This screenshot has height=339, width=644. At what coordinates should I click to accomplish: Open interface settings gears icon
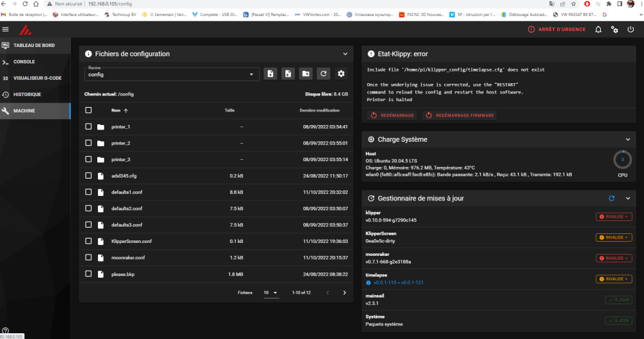[614, 30]
